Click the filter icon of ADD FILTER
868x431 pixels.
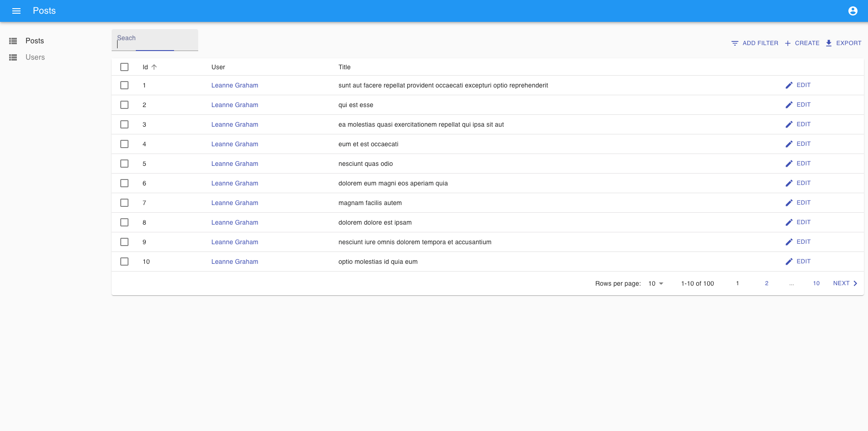735,43
